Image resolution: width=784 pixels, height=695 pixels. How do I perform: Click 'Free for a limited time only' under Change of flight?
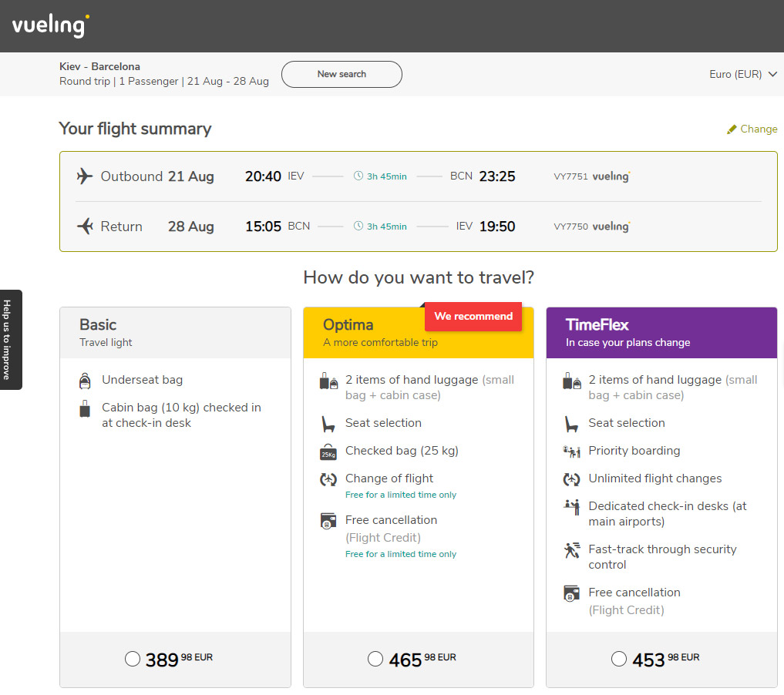pyautogui.click(x=401, y=495)
